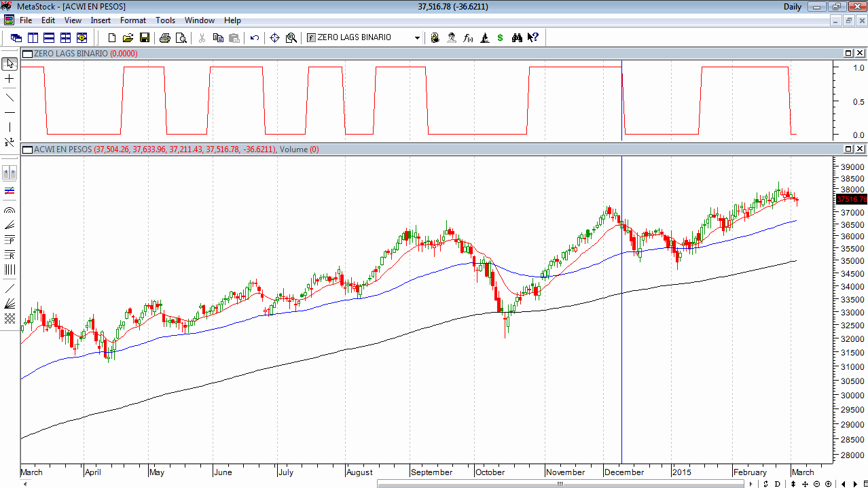Click the Print Preview icon
Image resolution: width=868 pixels, height=488 pixels.
(x=181, y=38)
